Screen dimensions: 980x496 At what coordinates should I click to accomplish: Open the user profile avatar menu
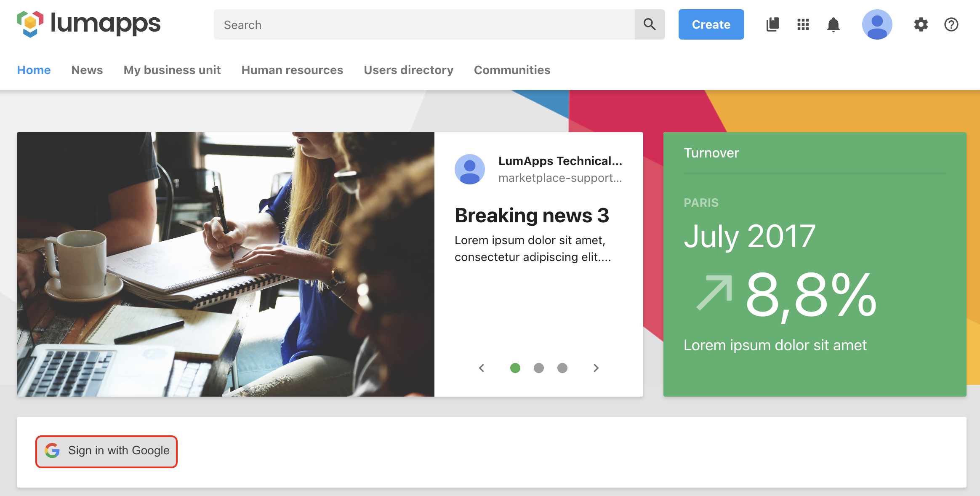(x=877, y=24)
